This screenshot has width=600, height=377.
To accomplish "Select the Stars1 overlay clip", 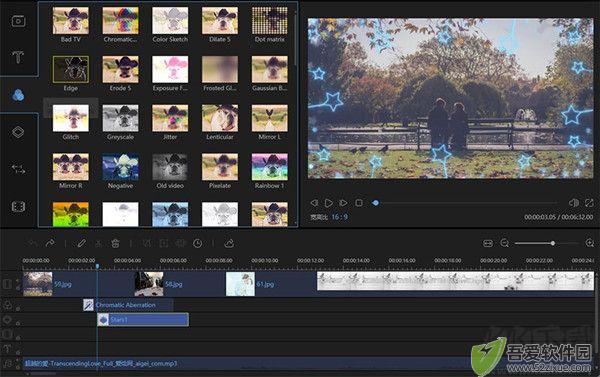I will [143, 320].
